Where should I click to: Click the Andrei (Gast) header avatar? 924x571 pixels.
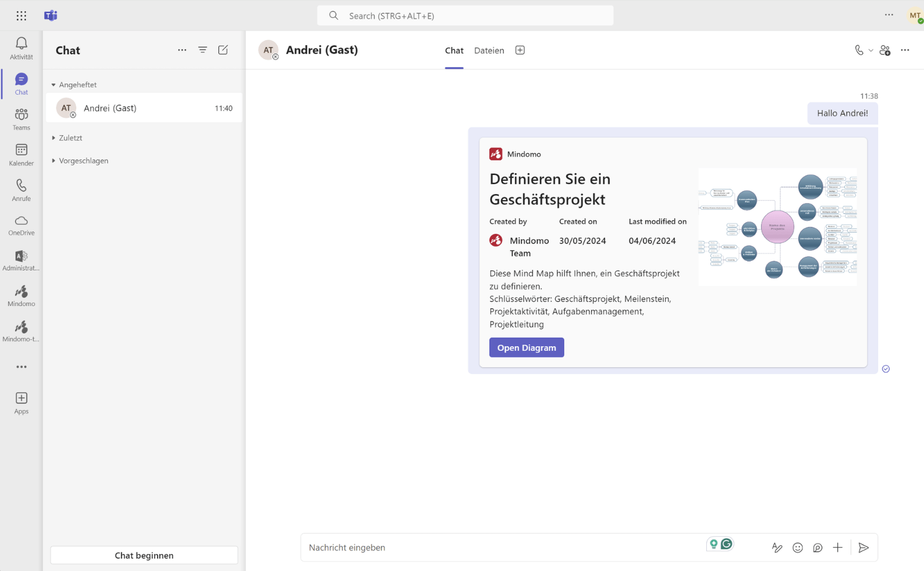[x=268, y=50]
